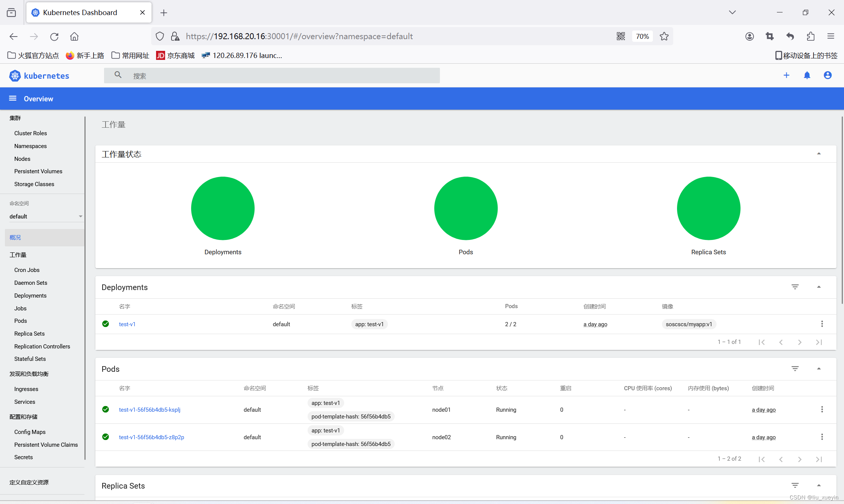Click the notification bell icon

pos(806,76)
